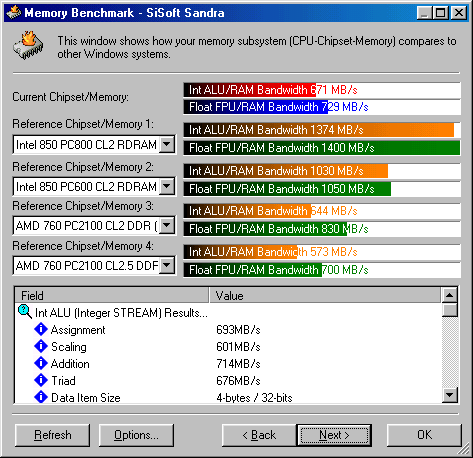Select the Addition row text
Screen dimensions: 473x458
tap(70, 364)
